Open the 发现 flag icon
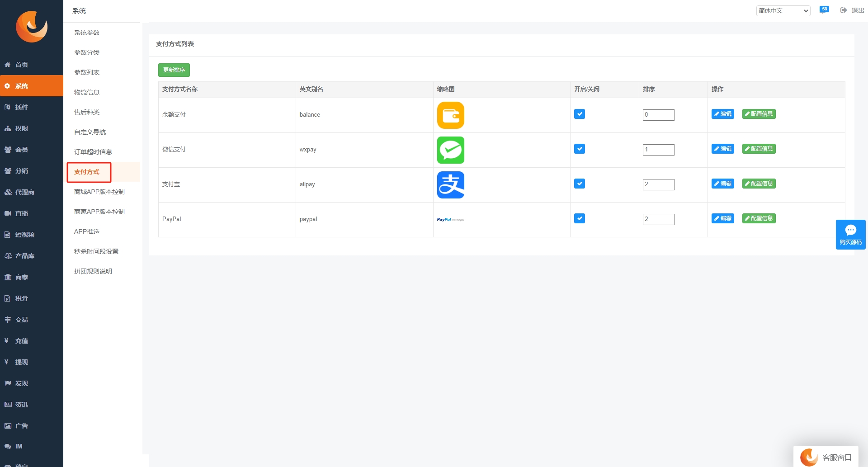 8,383
